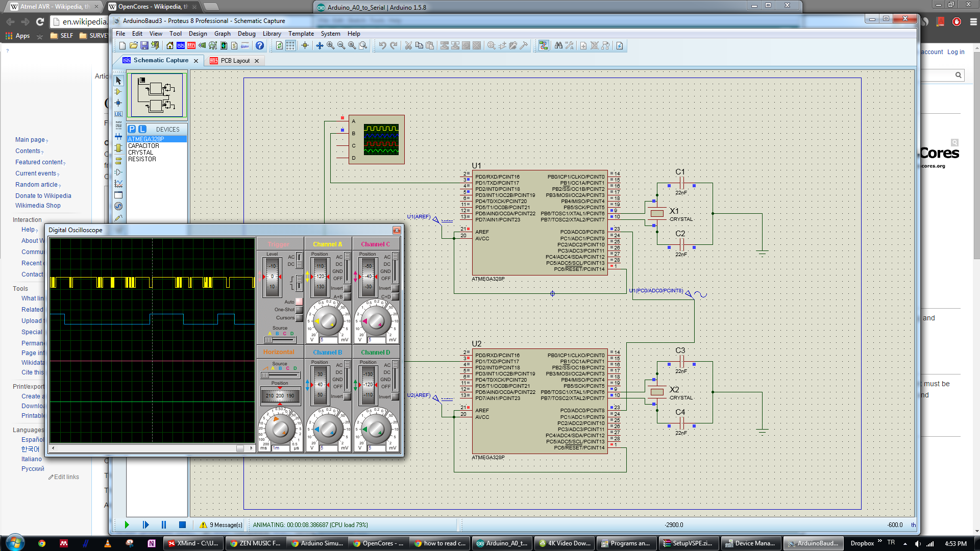Click the Zoom Out magnifier icon
Screen dimensions: 980x551
[x=341, y=46]
